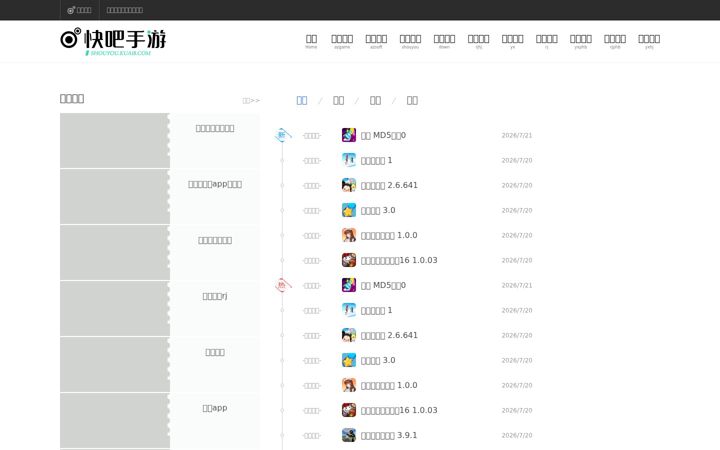Click the small logo link in top dark bar
Image resolution: width=720 pixels, height=450 pixels.
[79, 10]
